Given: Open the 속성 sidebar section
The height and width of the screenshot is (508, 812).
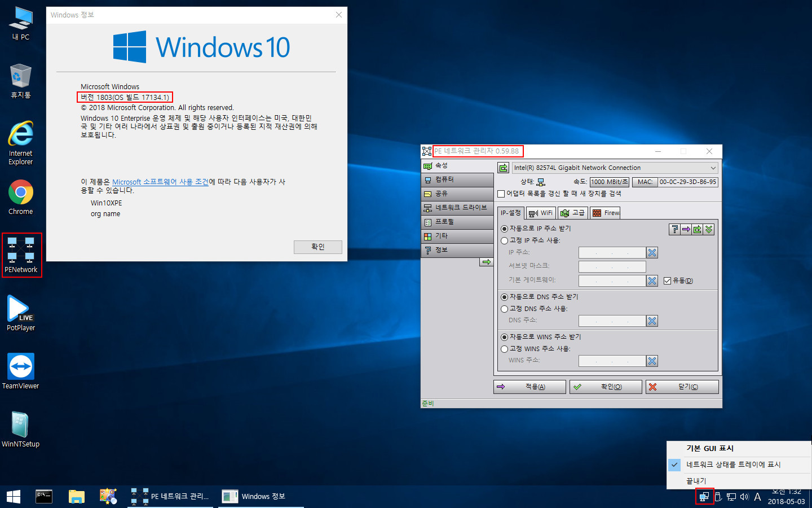Looking at the screenshot, I should point(457,165).
